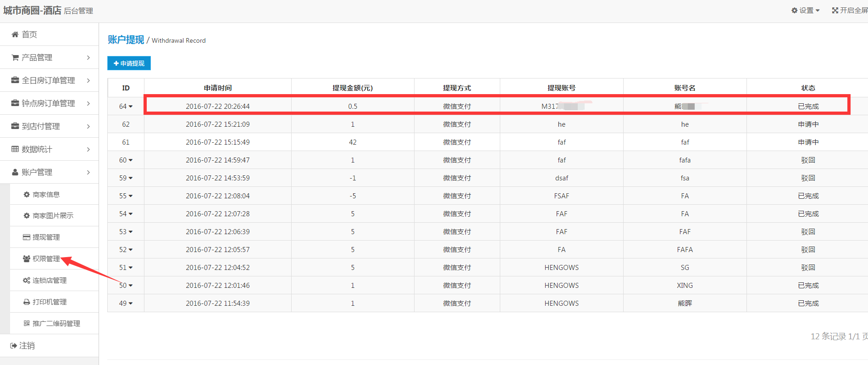Open the dropdown arrow on row ID 59
The image size is (868, 365).
pos(131,178)
